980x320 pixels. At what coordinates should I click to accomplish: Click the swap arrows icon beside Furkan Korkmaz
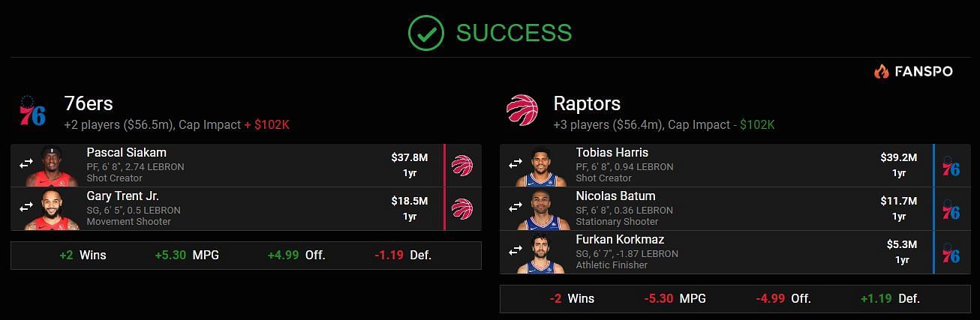[516, 251]
